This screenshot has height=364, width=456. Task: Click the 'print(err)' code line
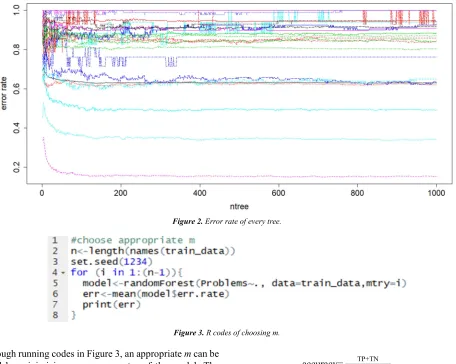[x=112, y=304]
